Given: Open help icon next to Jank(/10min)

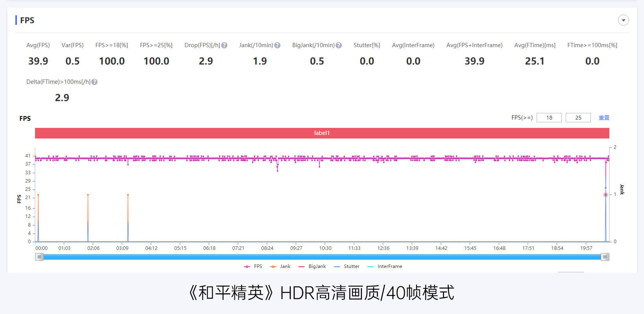Looking at the screenshot, I should [277, 45].
